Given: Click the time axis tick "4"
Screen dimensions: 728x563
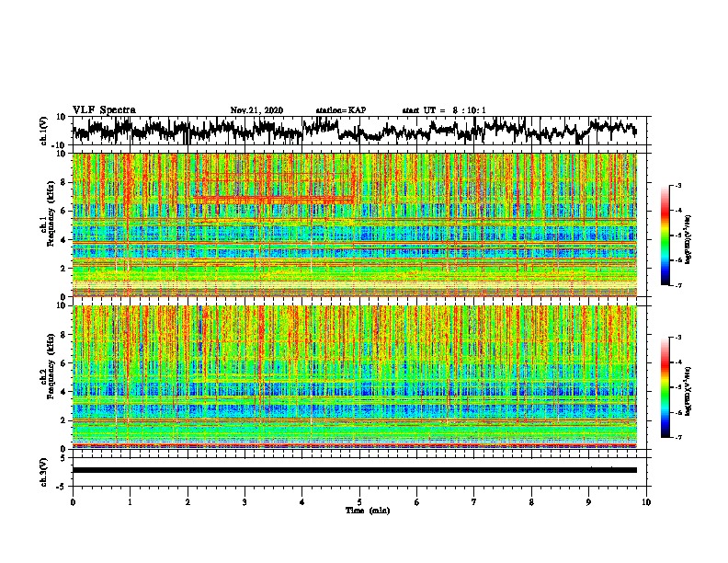Looking at the screenshot, I should (x=302, y=502).
